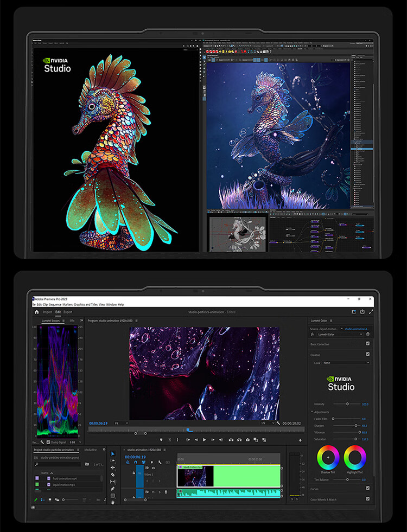Select the Track Select Forward tool
This screenshot has height=532, width=407.
tap(113, 460)
